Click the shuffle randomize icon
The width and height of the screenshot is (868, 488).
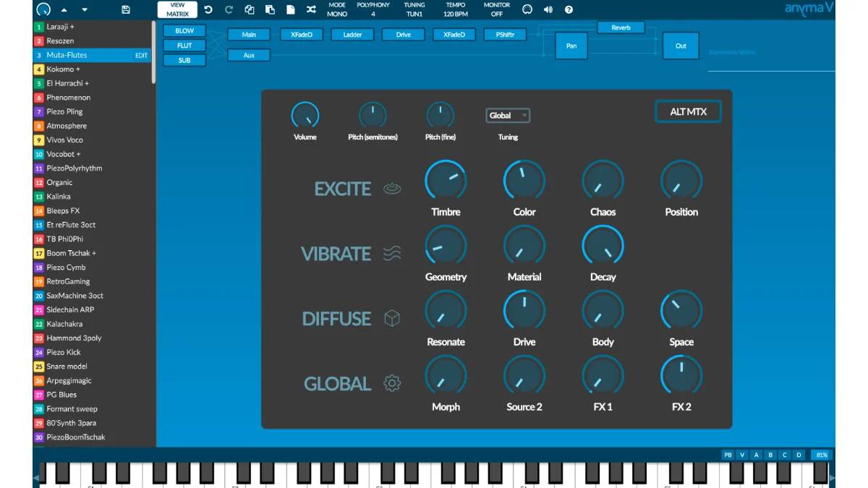(311, 9)
